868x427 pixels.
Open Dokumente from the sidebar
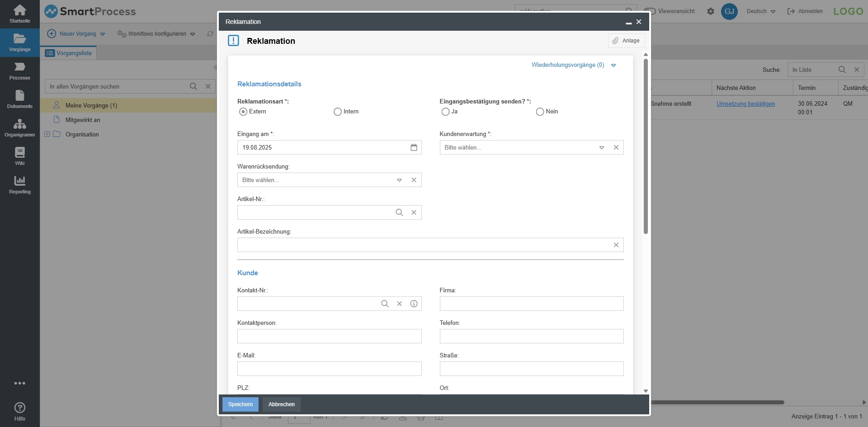tap(20, 99)
